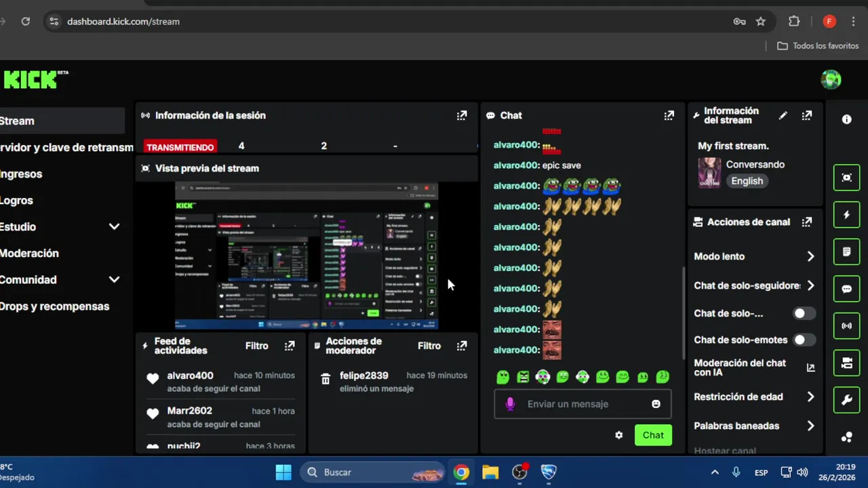Toggle the Chat de solo-... switch
868x488 pixels.
click(x=804, y=313)
